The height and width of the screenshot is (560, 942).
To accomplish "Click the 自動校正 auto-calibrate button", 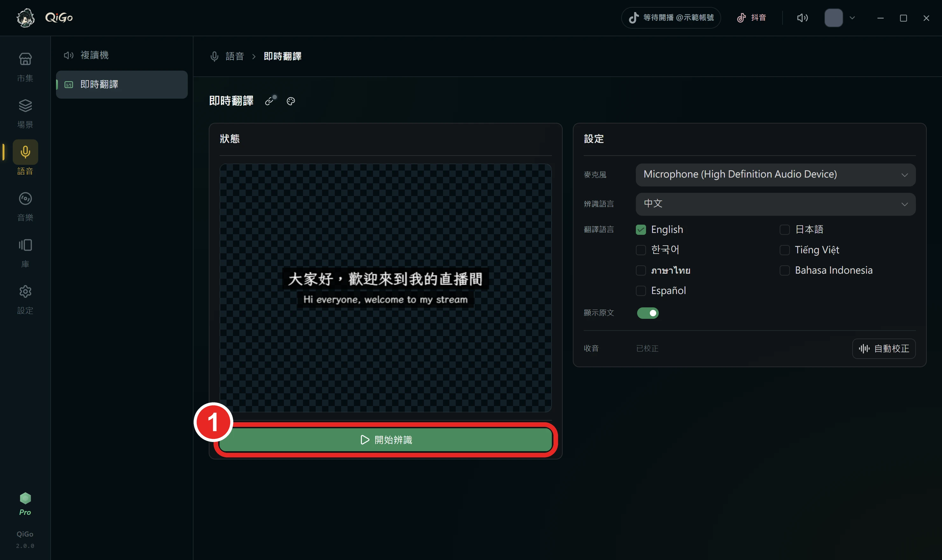I will pos(884,348).
